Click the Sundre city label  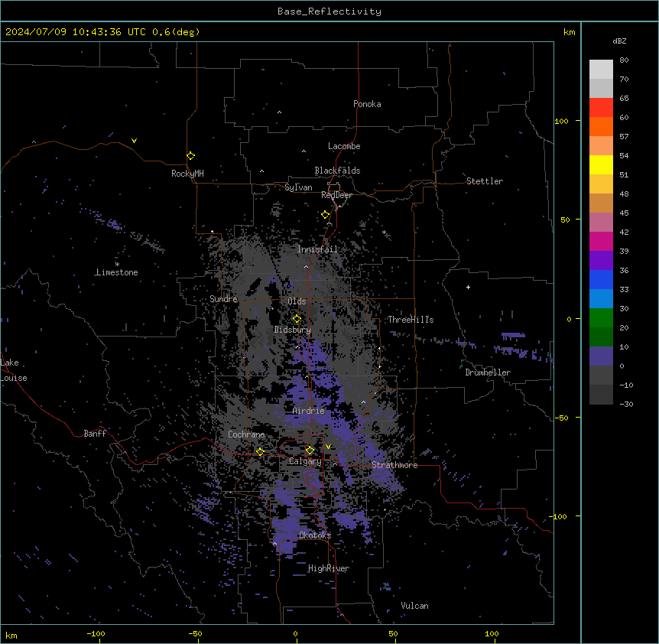(223, 299)
